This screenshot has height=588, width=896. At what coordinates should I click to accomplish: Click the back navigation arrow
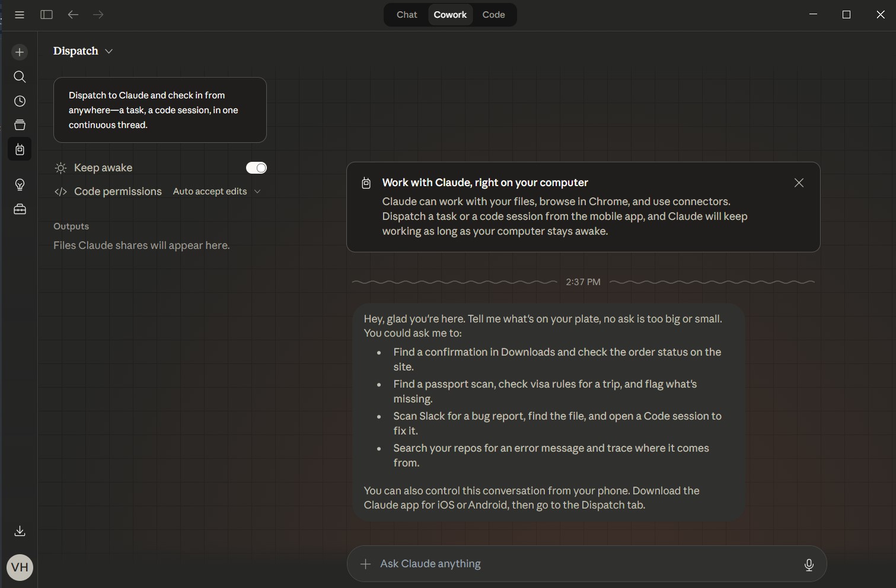coord(73,15)
